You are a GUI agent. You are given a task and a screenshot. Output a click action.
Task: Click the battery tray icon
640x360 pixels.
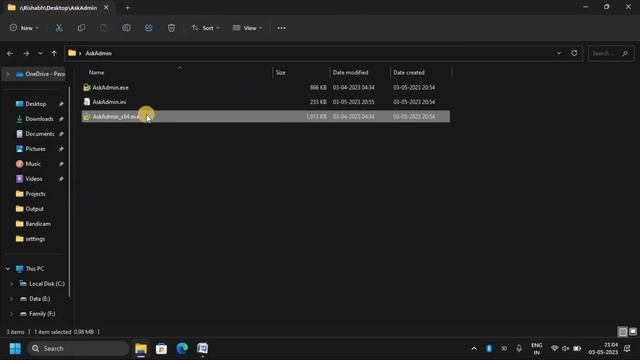577,349
